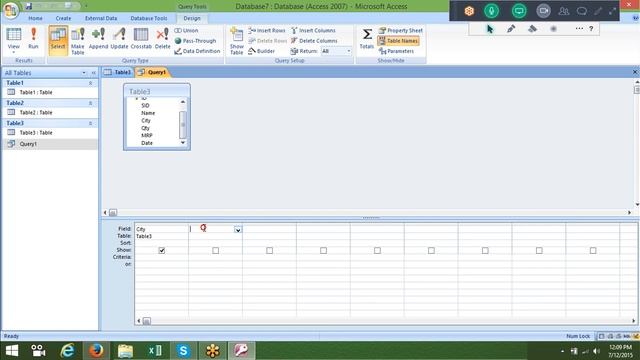The image size is (640, 360).
Task: Switch to the Table3 document tab
Action: (x=118, y=72)
